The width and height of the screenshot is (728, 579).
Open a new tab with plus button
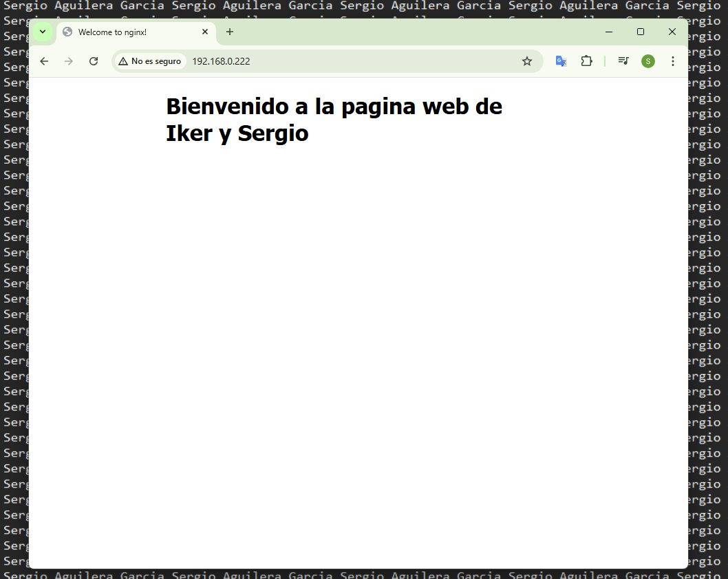click(x=230, y=32)
